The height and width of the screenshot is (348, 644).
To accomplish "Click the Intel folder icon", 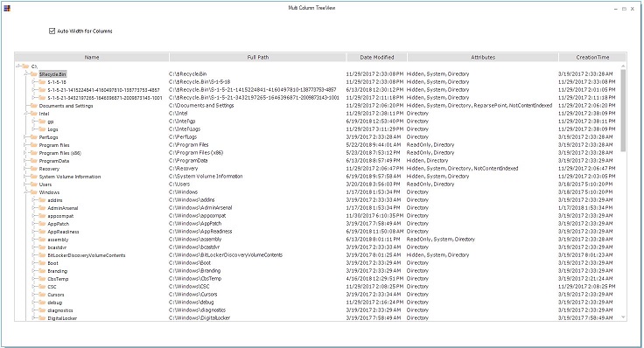I will (34, 114).
